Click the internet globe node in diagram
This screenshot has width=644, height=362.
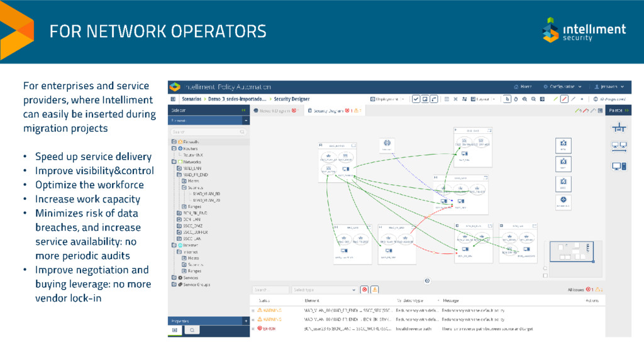coord(387,144)
